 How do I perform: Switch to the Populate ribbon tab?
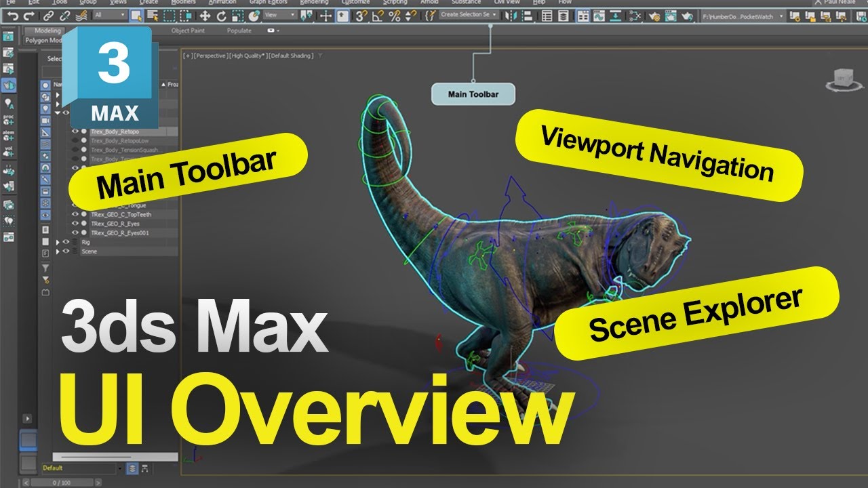(x=239, y=30)
